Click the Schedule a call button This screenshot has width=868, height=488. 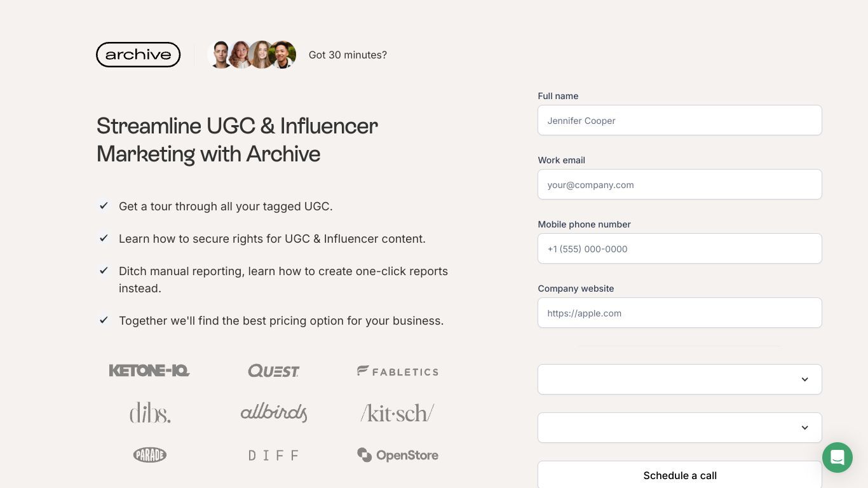coord(680,475)
